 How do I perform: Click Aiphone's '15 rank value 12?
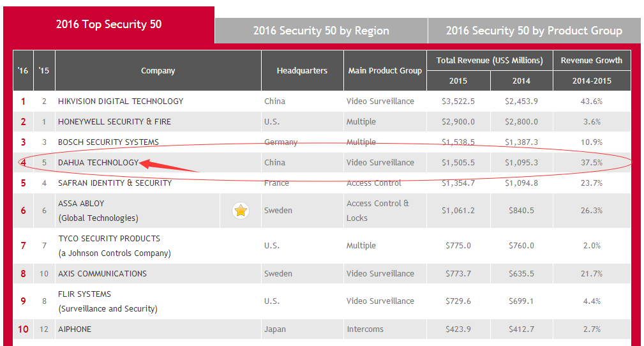[44, 329]
